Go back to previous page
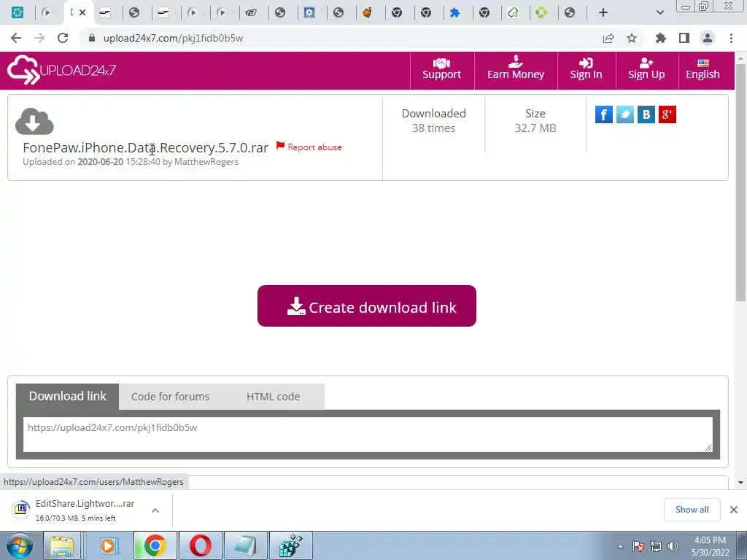 coord(16,38)
